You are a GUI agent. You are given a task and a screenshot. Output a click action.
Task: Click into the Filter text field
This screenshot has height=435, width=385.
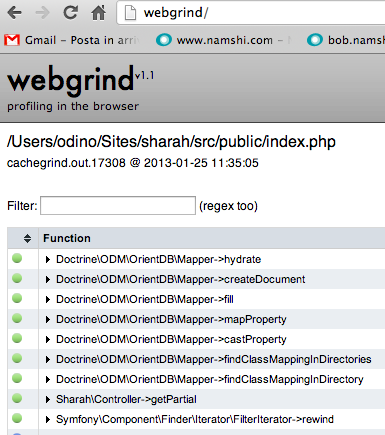[x=118, y=205]
